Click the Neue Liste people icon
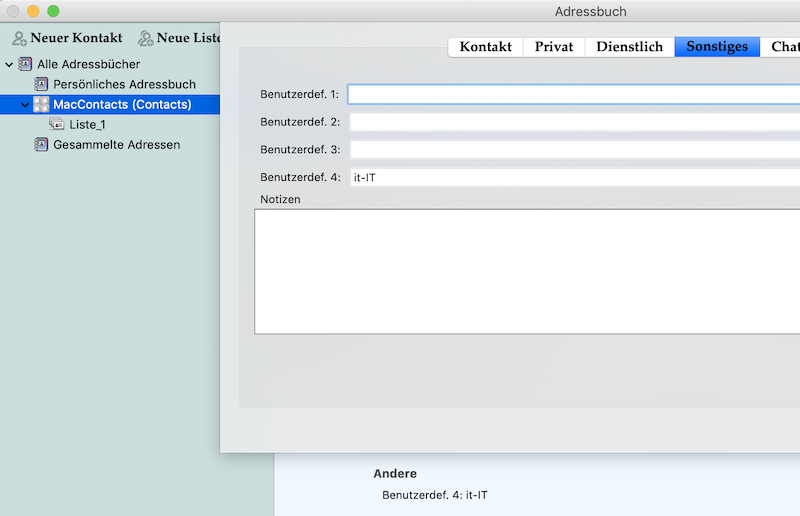This screenshot has height=516, width=800. 145,38
